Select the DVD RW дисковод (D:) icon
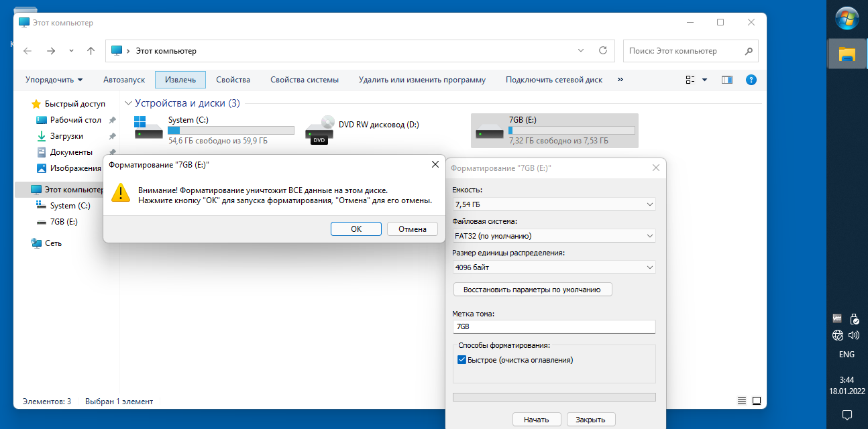The width and height of the screenshot is (868, 429). tap(319, 130)
